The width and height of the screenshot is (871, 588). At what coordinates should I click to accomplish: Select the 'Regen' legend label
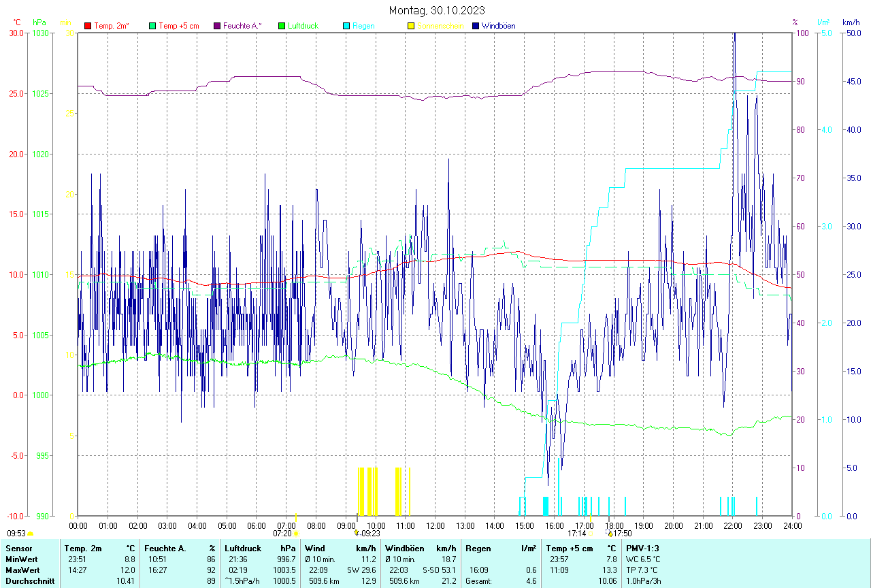pos(363,26)
